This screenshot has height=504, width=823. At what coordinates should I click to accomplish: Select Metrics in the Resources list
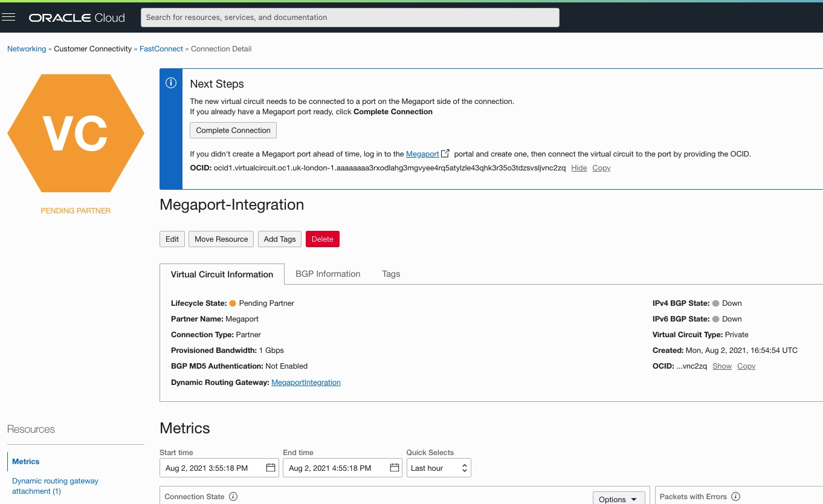[26, 462]
